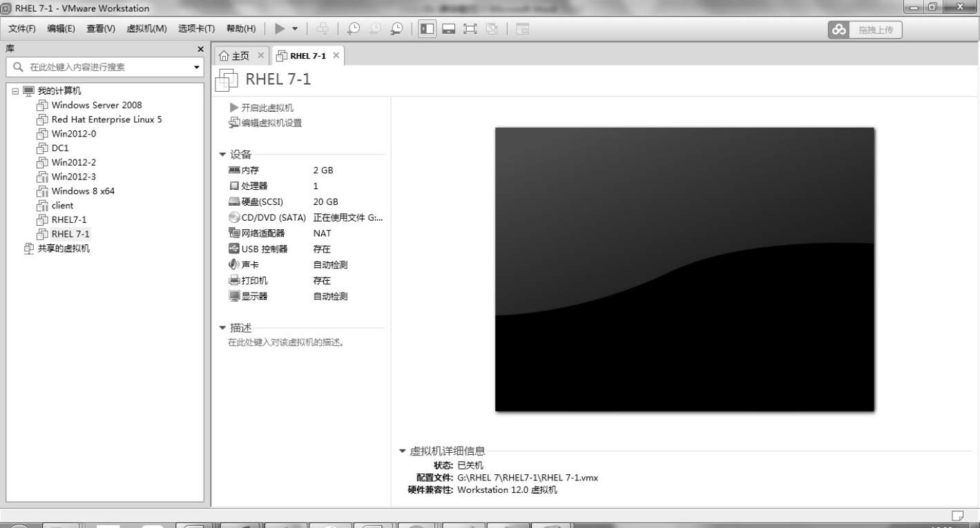Viewport: 980px width, 528px height.
Task: Open the 选项卡(T) menu
Action: pyautogui.click(x=197, y=28)
